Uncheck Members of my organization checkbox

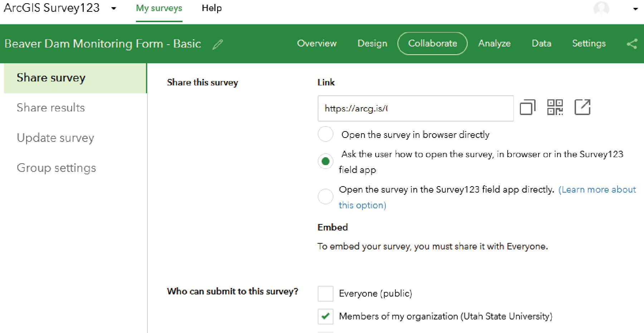click(x=326, y=317)
